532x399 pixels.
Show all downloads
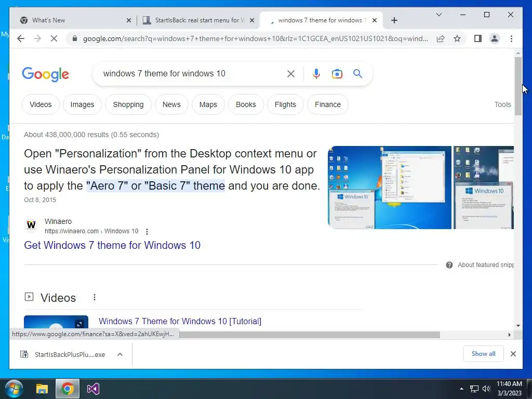(x=483, y=354)
